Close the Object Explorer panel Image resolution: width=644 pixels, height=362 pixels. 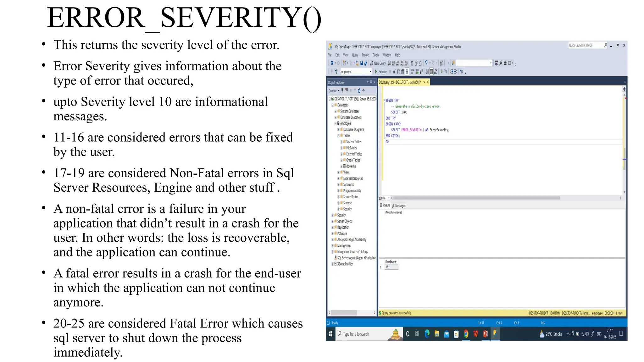pyautogui.click(x=374, y=82)
